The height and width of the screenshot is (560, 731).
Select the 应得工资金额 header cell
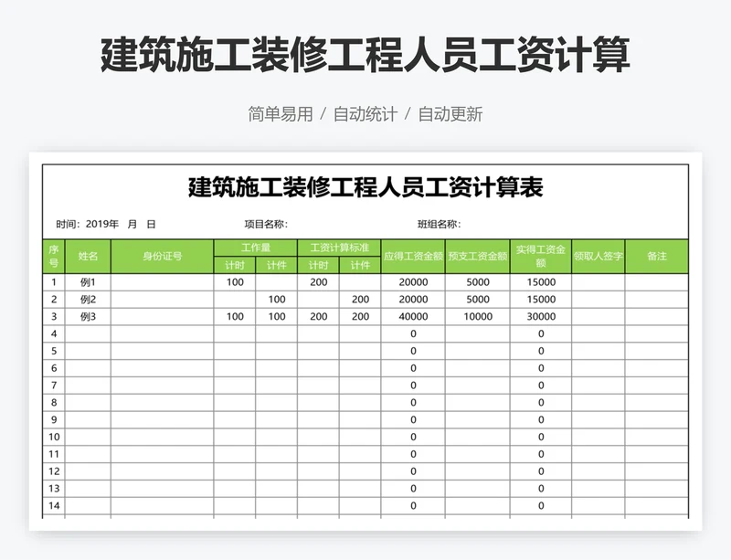[x=413, y=257]
